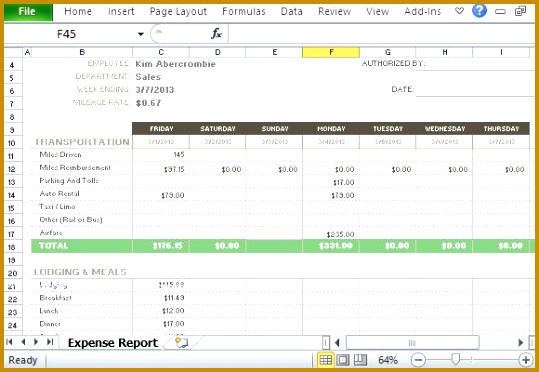Switch to Page Layout view icon

[343, 360]
